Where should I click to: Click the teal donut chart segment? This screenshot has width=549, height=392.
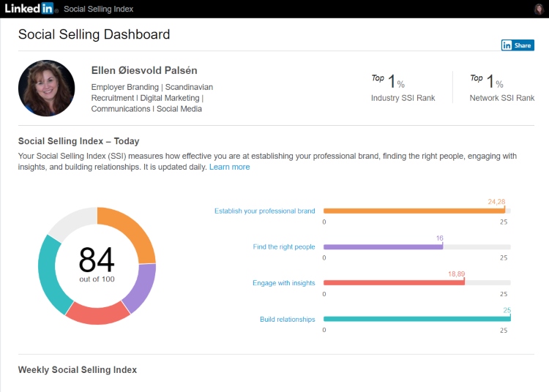point(50,276)
